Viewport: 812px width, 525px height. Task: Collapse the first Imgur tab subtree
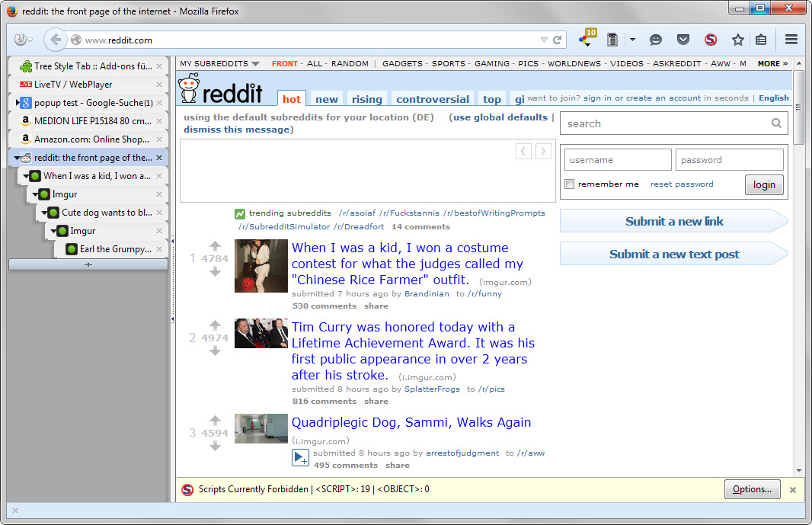point(35,194)
